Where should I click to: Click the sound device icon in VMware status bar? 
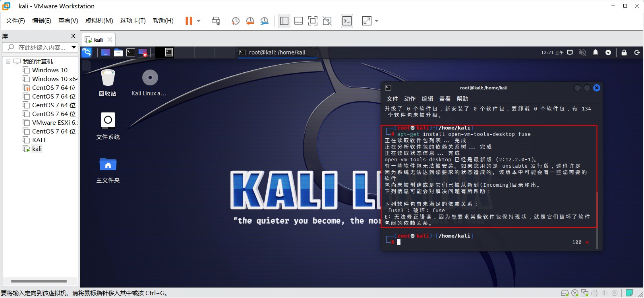(x=604, y=293)
